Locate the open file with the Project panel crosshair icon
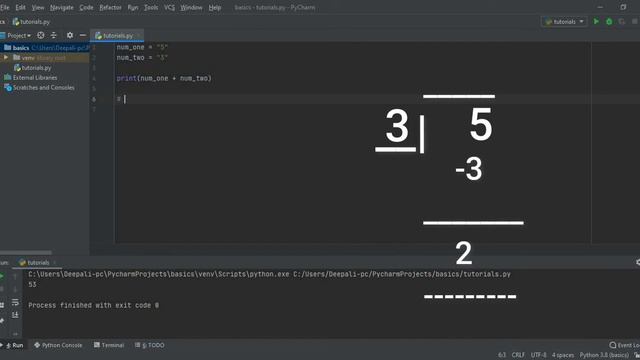 40,36
